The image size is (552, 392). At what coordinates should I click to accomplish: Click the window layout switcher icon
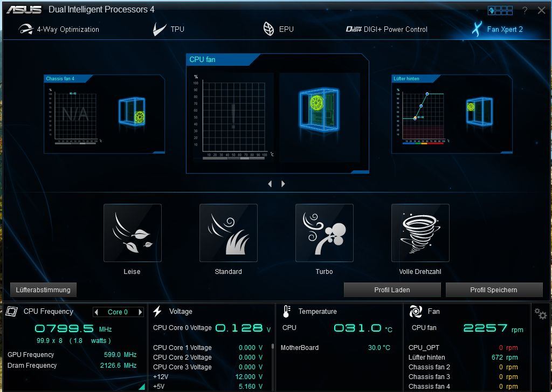pos(500,11)
